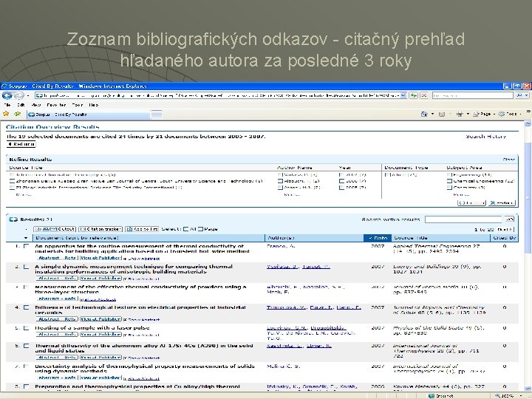Click the search magnifier beside the browser search box

click(x=519, y=95)
